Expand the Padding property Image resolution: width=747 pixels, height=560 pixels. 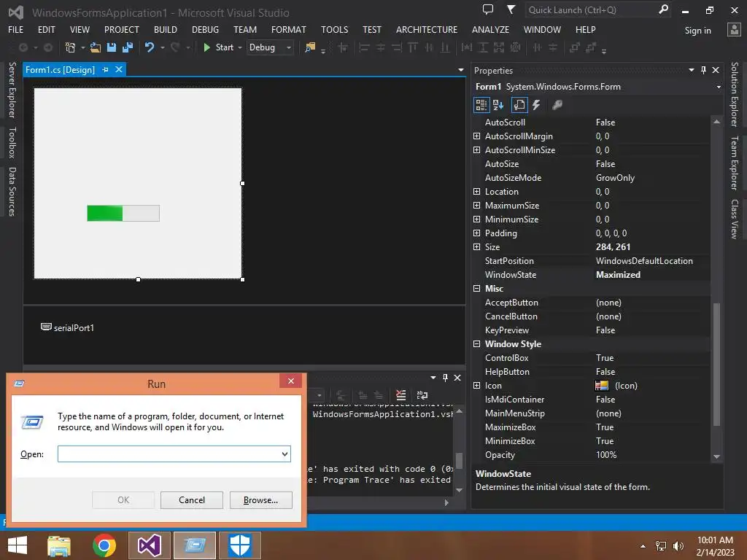click(x=476, y=233)
